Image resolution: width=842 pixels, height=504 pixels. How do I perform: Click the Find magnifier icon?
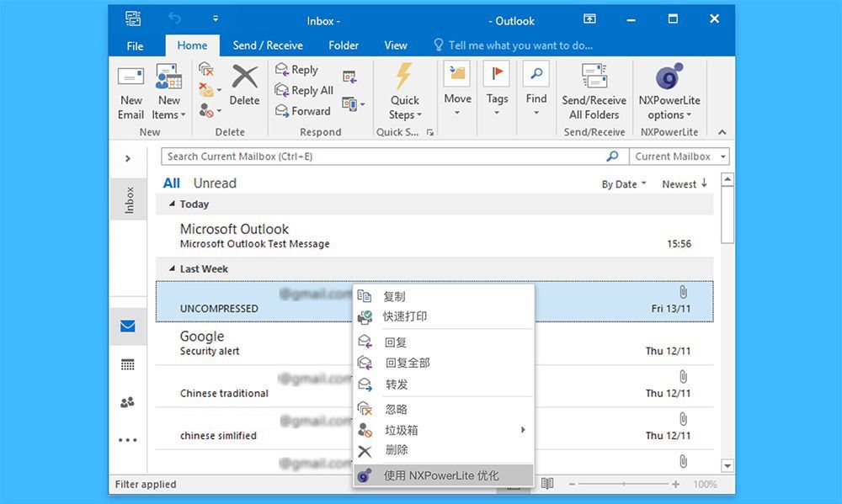click(536, 75)
